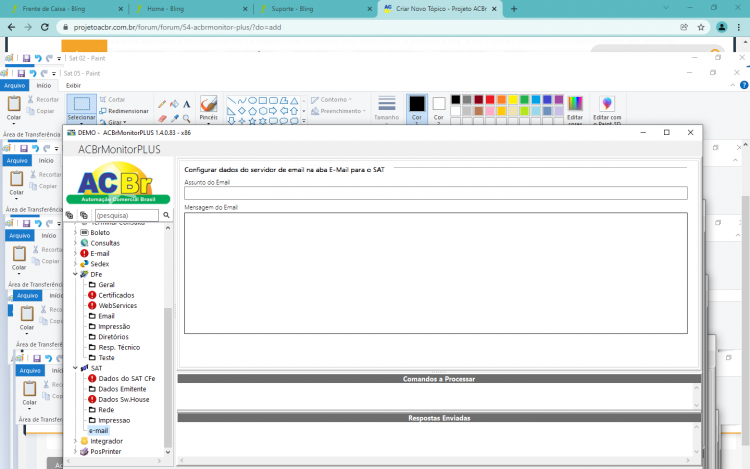750x469 pixels.
Task: Click into the Assunto do Email field
Action: [x=436, y=193]
